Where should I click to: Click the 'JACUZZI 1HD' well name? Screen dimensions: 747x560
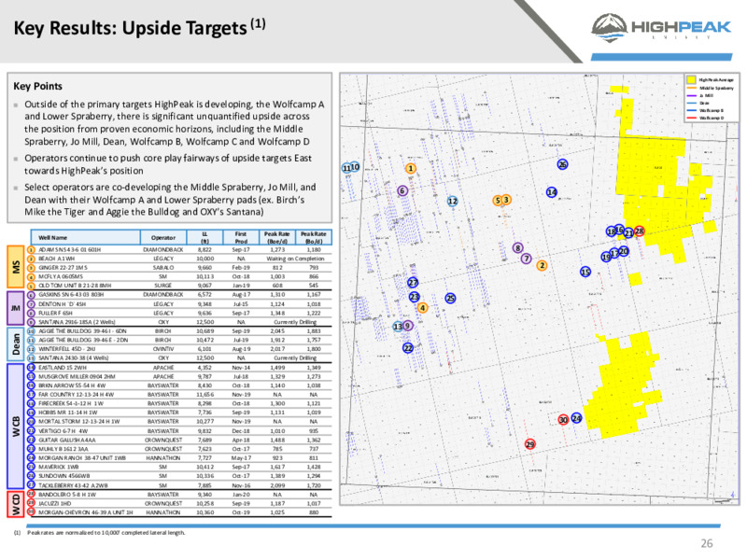point(55,503)
